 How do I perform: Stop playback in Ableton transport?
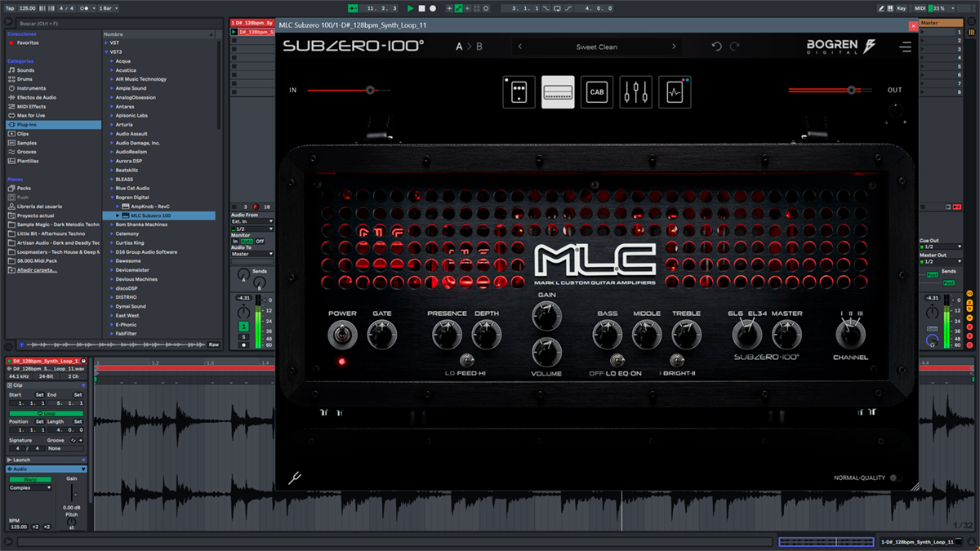(422, 8)
